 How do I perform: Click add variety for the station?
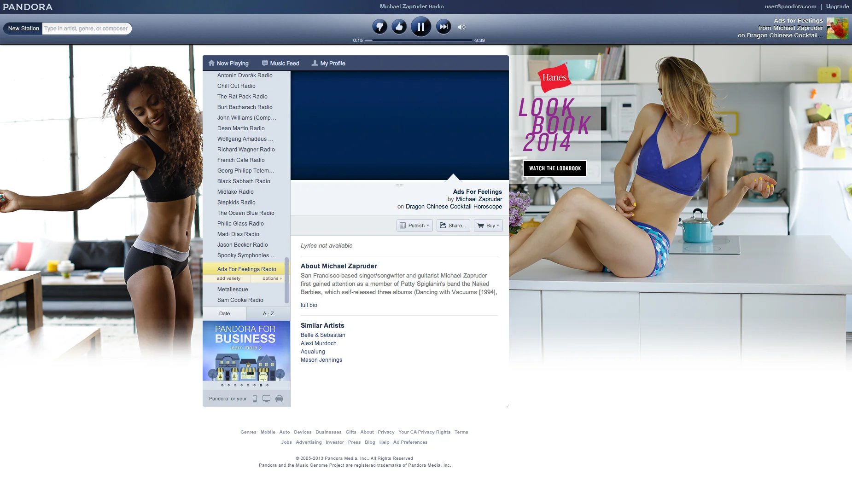228,278
